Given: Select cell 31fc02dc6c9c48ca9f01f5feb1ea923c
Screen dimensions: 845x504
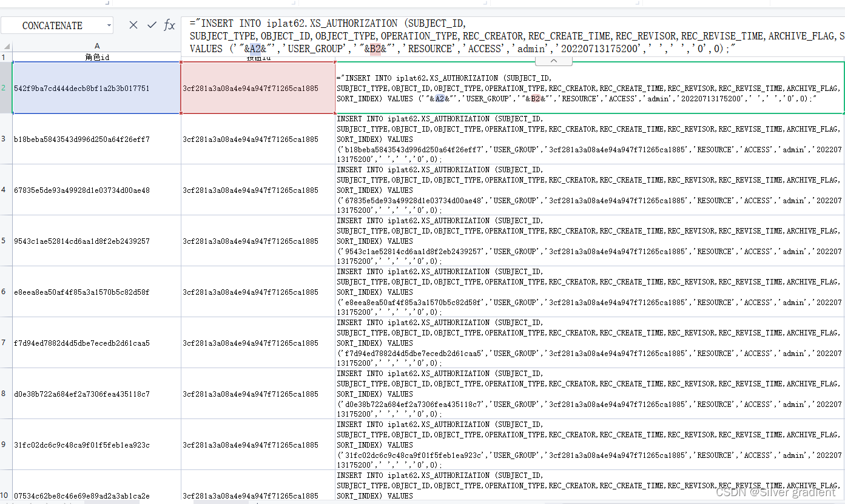Looking at the screenshot, I should (x=96, y=445).
